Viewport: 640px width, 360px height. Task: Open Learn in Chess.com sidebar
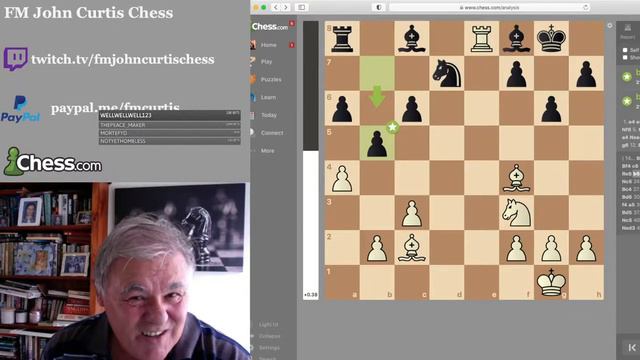coord(268,97)
